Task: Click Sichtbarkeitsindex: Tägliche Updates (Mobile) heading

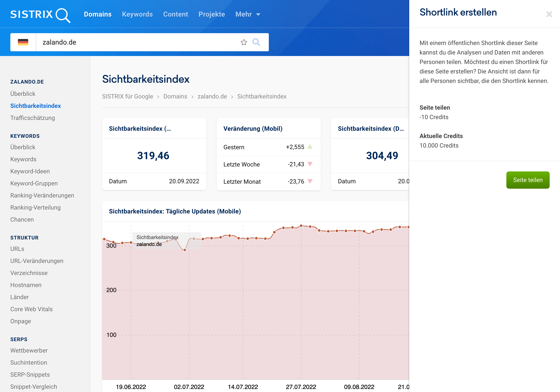Action: (175, 211)
